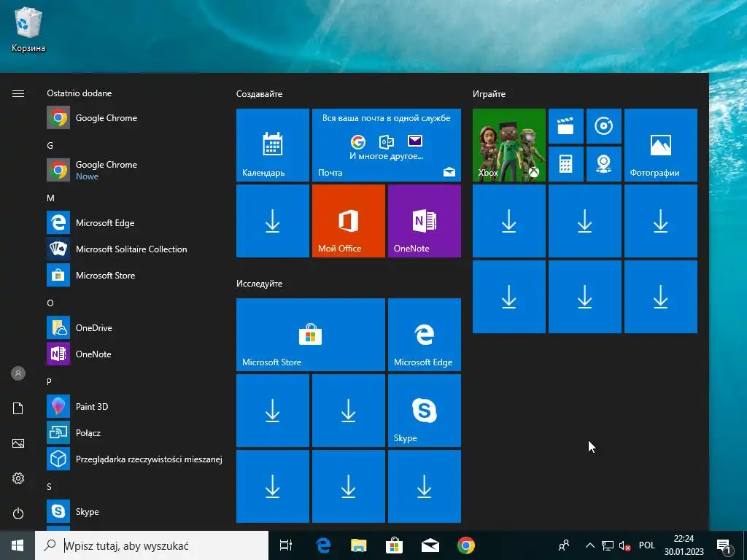Screen dimensions: 747x560
Task: Open Chrome from the taskbar
Action: [x=466, y=545]
